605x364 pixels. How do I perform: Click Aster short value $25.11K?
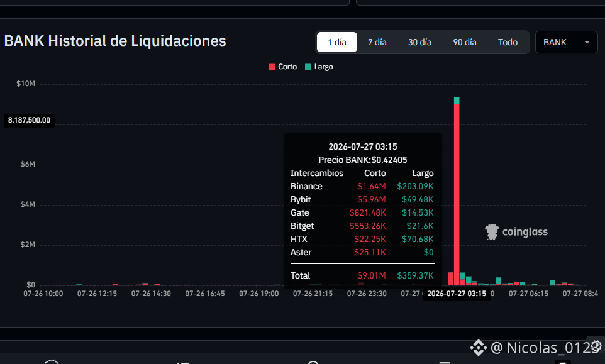pyautogui.click(x=370, y=252)
